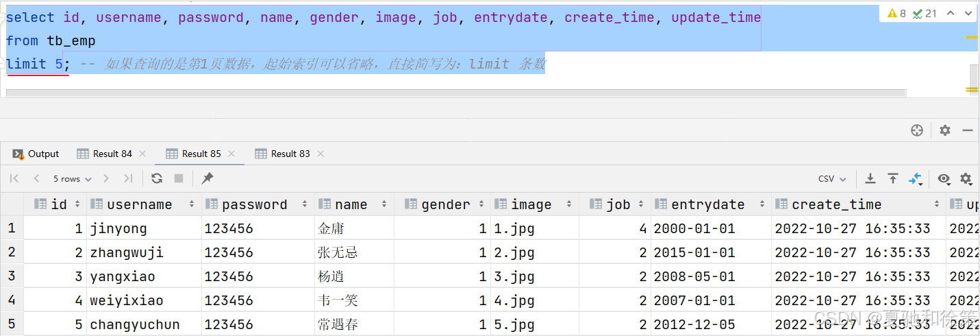Close the Result 84 tab
The width and height of the screenshot is (980, 336).
(x=142, y=154)
